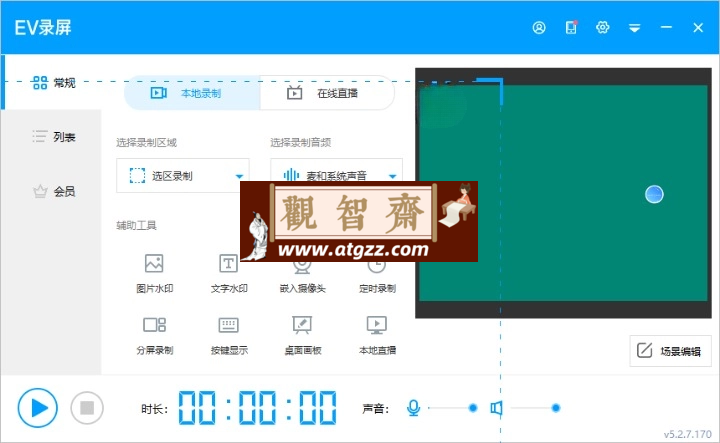Open the 定时录制 tool

coord(377,278)
